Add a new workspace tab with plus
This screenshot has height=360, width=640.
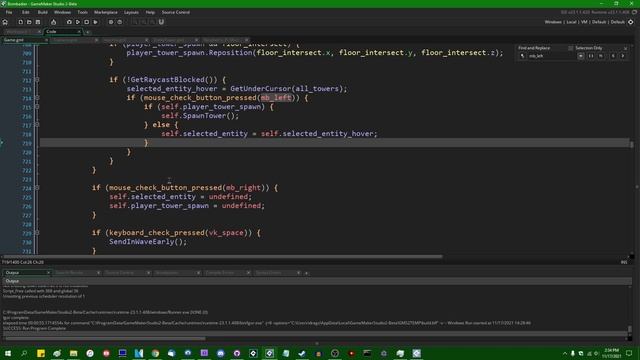pos(87,32)
